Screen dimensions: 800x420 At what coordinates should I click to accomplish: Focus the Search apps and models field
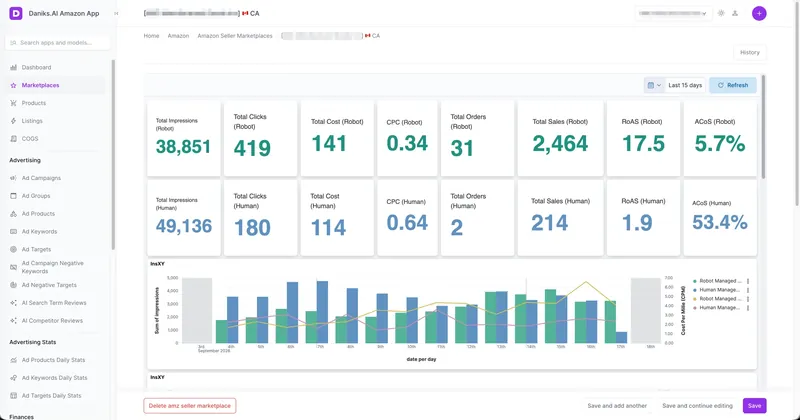click(57, 43)
